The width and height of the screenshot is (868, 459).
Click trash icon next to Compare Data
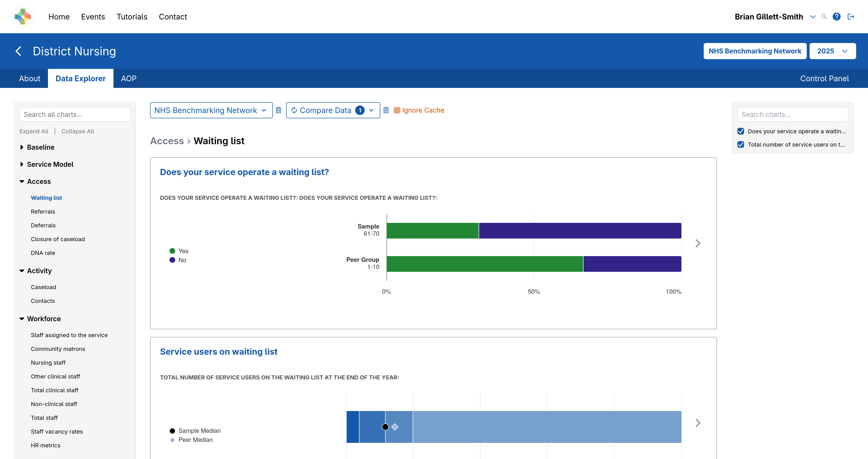pyautogui.click(x=386, y=110)
